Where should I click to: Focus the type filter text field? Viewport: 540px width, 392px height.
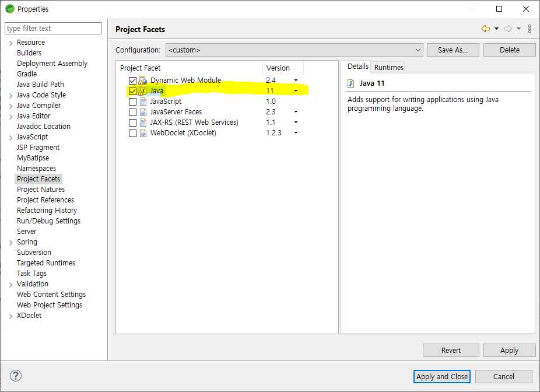click(x=53, y=28)
